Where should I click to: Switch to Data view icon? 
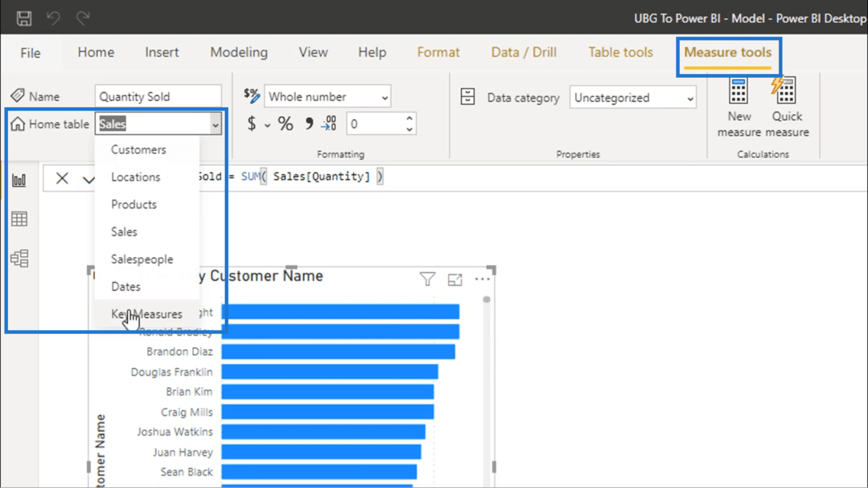(x=19, y=219)
